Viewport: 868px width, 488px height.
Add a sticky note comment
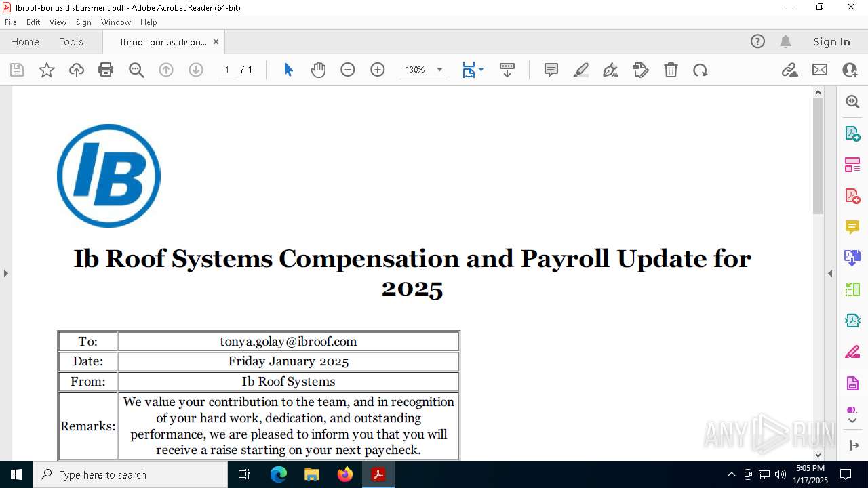pyautogui.click(x=551, y=70)
